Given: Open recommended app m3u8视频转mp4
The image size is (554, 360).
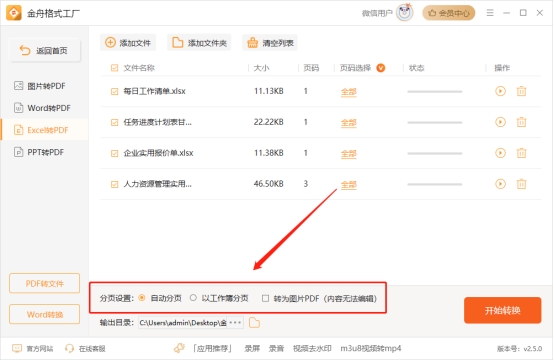Looking at the screenshot, I should [x=371, y=348].
